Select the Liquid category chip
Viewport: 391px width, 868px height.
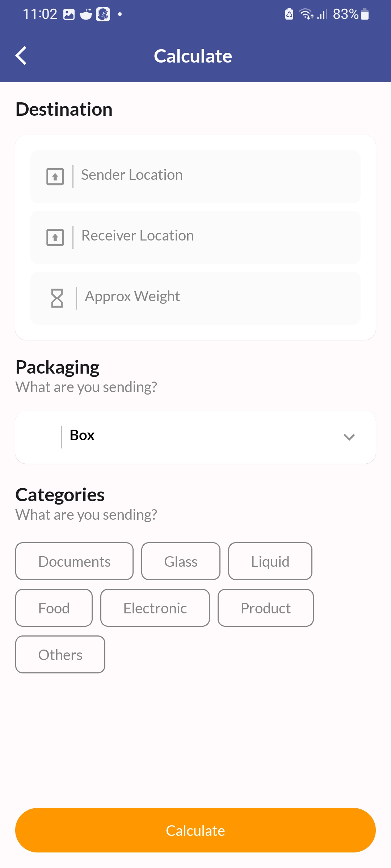270,561
